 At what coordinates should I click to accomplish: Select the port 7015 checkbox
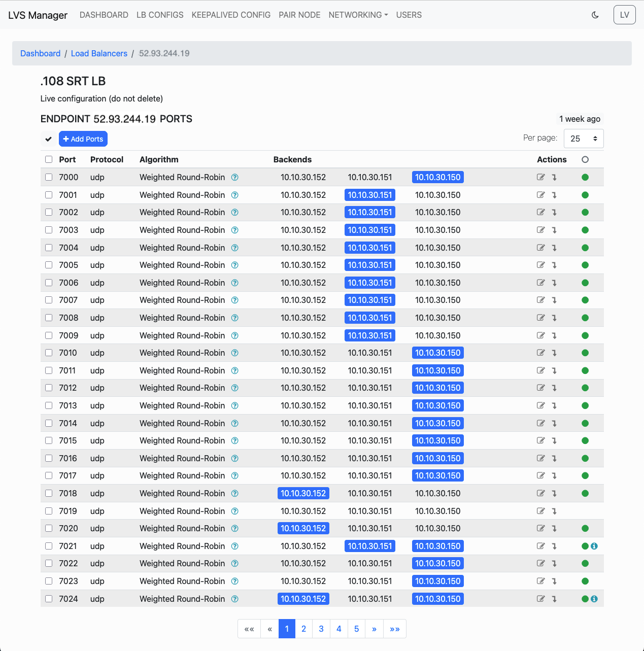49,440
